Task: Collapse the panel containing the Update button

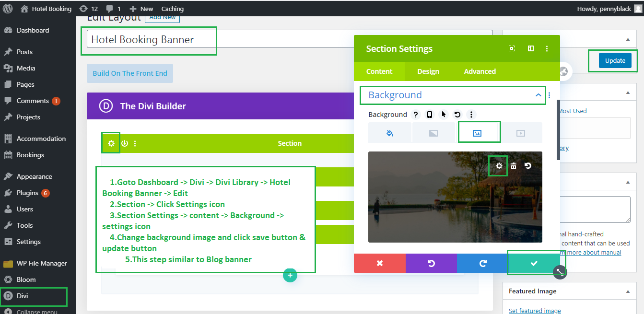Action: click(x=628, y=39)
